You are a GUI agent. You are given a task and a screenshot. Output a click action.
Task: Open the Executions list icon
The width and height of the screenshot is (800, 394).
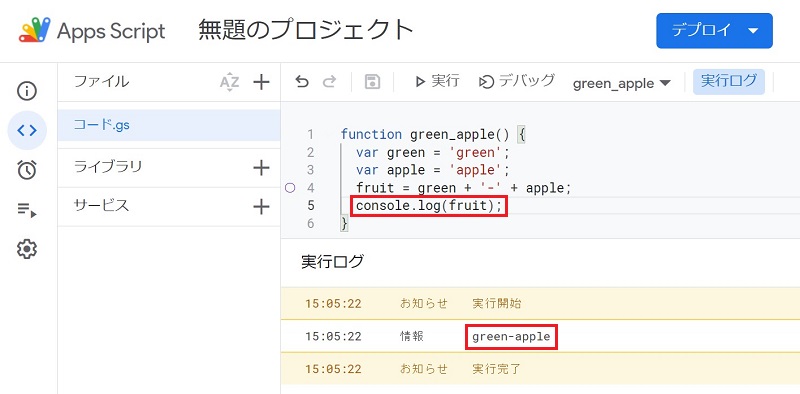27,210
